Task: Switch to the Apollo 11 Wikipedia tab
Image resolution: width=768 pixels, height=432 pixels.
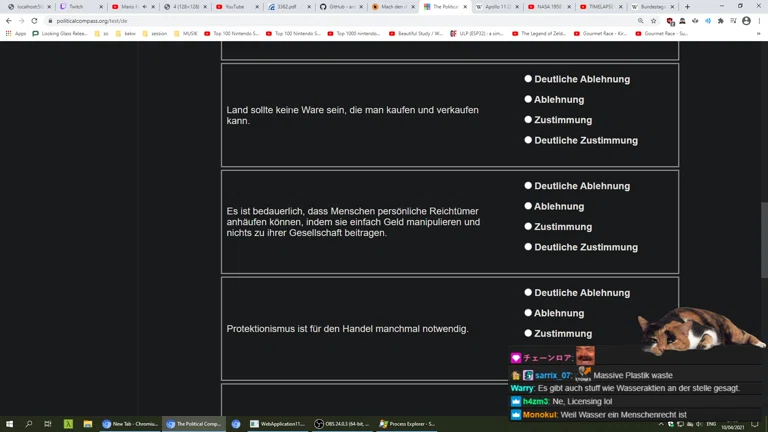Action: pyautogui.click(x=497, y=7)
